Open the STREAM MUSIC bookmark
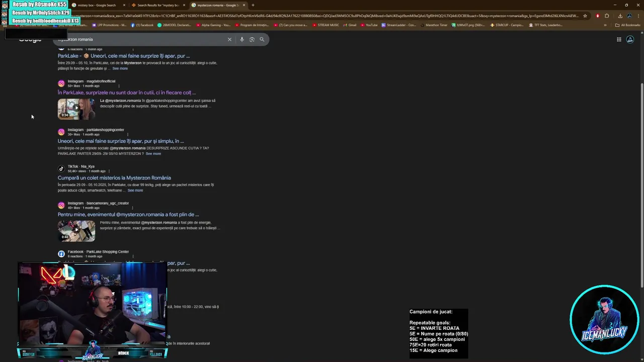The height and width of the screenshot is (362, 644). pyautogui.click(x=326, y=25)
